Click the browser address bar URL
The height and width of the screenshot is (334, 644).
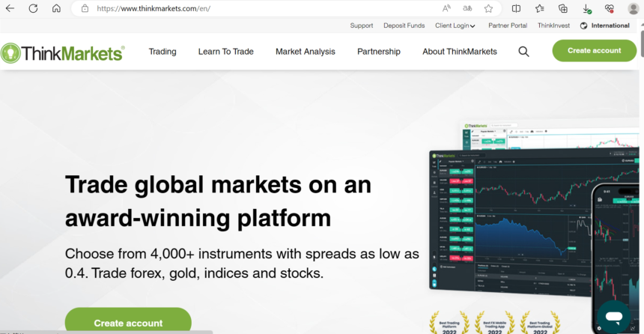[154, 9]
